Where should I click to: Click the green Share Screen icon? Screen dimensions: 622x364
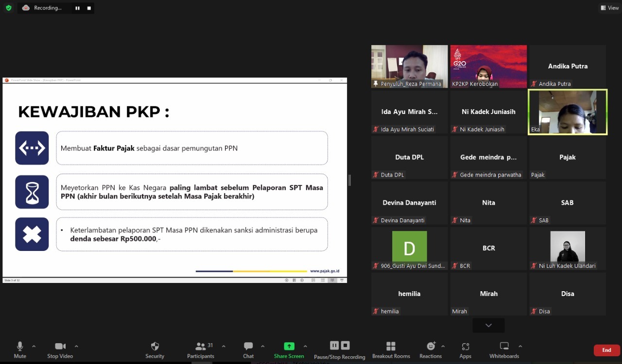[x=289, y=346]
